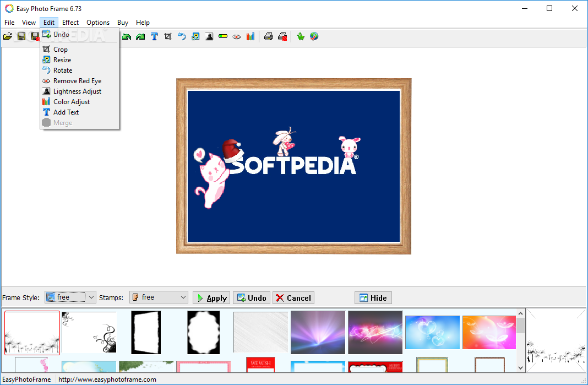Viewport: 588px width, 385px height.
Task: Choose Lightness Adjust in Edit menu
Action: point(79,91)
